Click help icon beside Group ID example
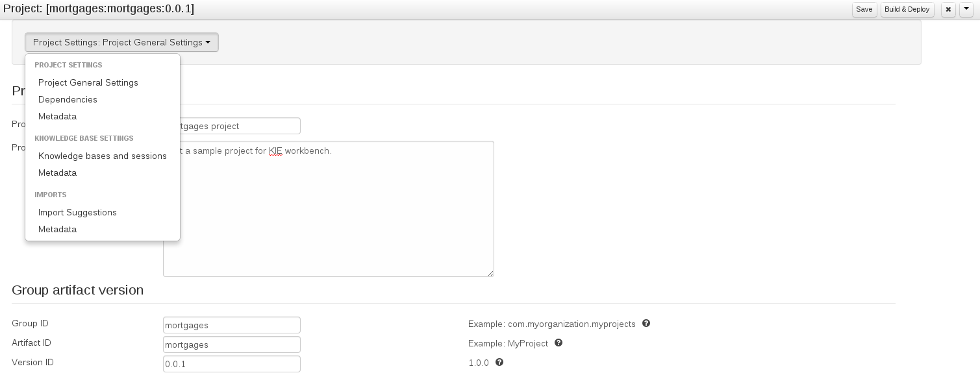Image resolution: width=980 pixels, height=386 pixels. [x=646, y=323]
